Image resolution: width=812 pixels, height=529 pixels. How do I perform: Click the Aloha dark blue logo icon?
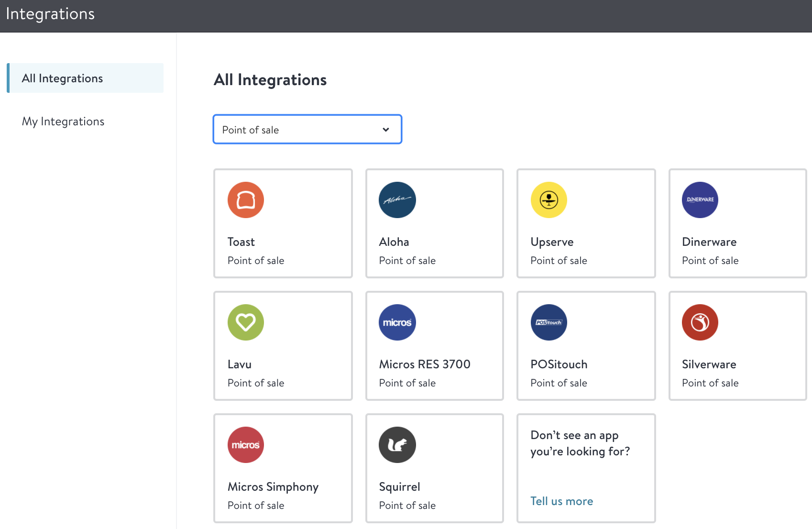[x=397, y=200]
